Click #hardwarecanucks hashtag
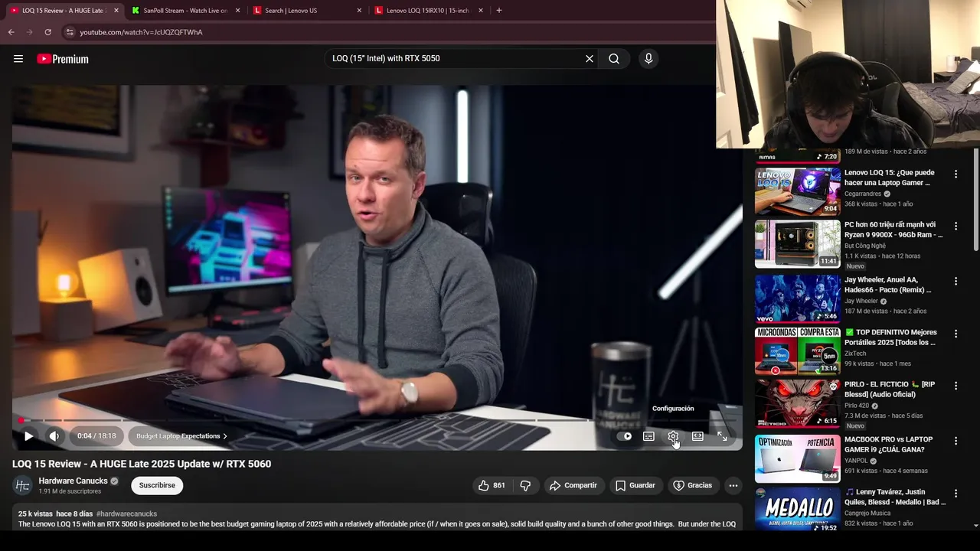The height and width of the screenshot is (551, 980). [x=126, y=514]
